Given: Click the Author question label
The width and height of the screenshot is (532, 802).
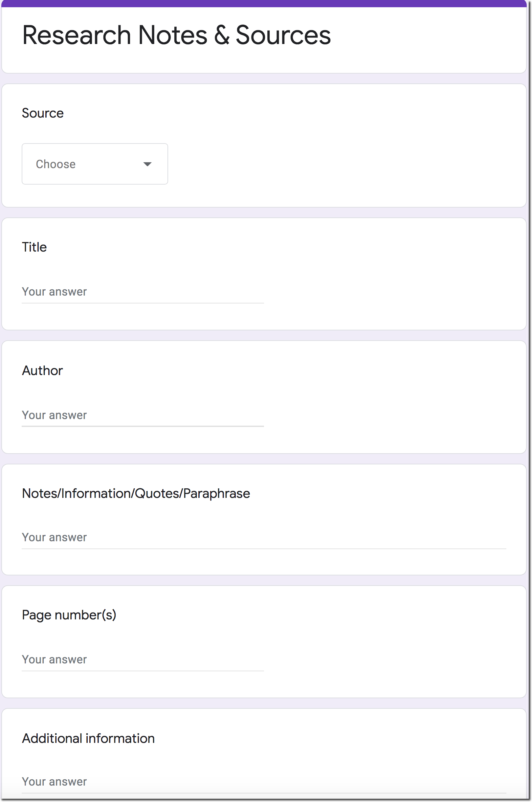Looking at the screenshot, I should [x=42, y=370].
